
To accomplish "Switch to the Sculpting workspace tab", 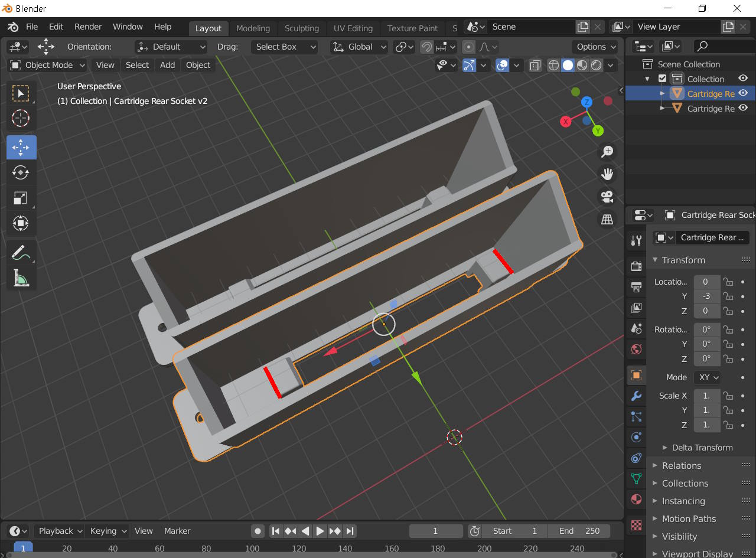I will [x=301, y=28].
